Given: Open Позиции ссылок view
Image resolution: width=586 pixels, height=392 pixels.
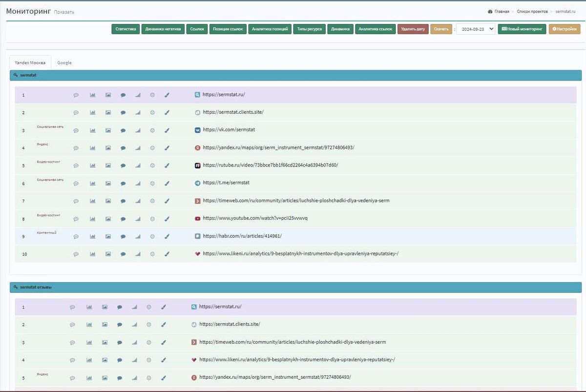Looking at the screenshot, I should coord(228,29).
